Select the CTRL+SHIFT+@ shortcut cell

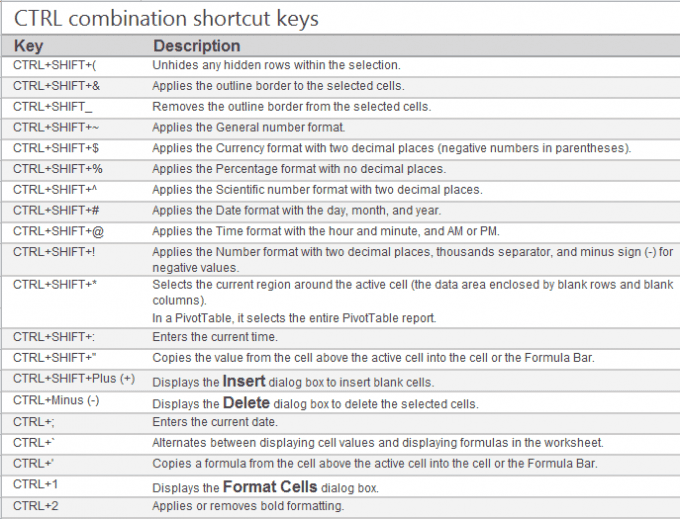pyautogui.click(x=58, y=231)
